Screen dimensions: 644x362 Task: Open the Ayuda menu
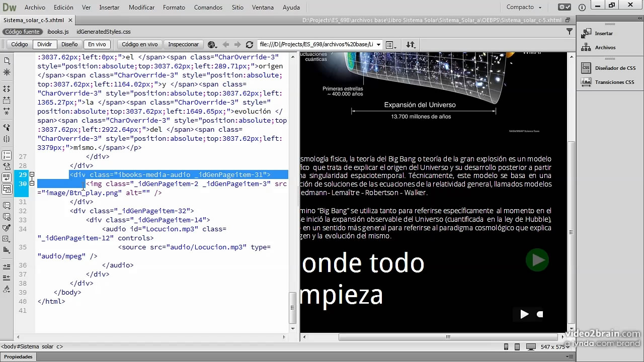coord(291,8)
